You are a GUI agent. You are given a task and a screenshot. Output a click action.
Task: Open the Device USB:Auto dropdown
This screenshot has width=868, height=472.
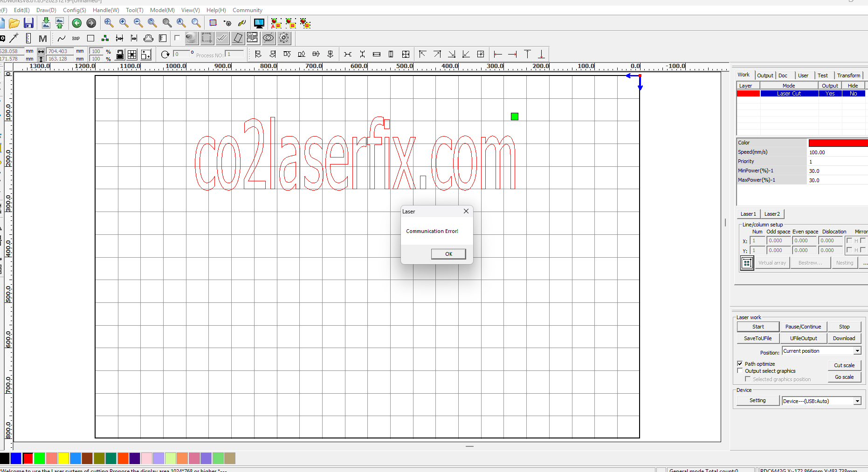coord(857,401)
